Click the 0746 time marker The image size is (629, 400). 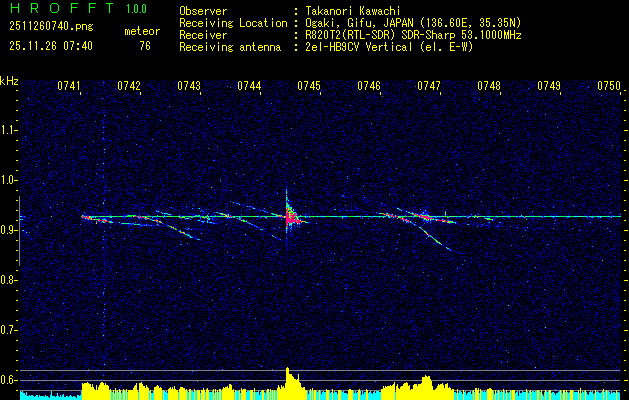(x=369, y=86)
